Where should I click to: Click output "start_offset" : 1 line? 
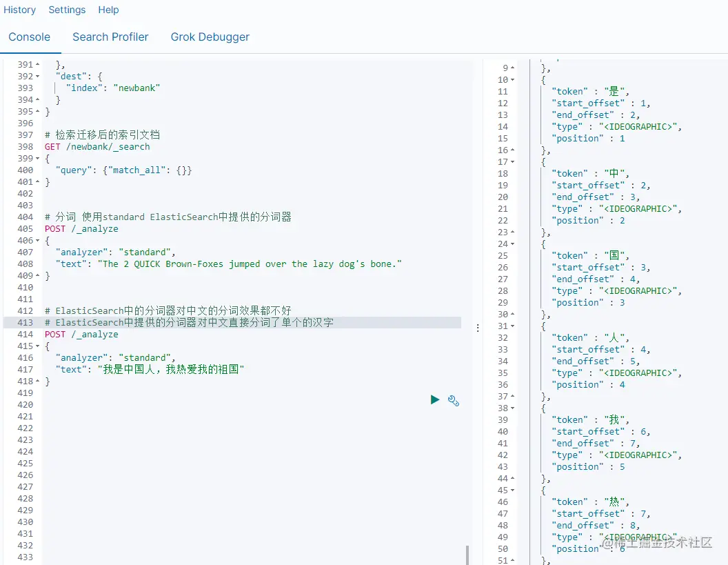point(600,103)
